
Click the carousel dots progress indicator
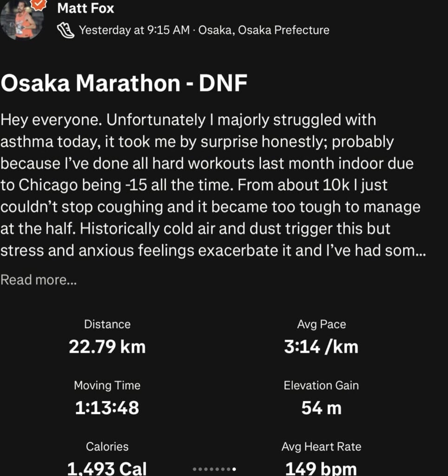point(214,469)
